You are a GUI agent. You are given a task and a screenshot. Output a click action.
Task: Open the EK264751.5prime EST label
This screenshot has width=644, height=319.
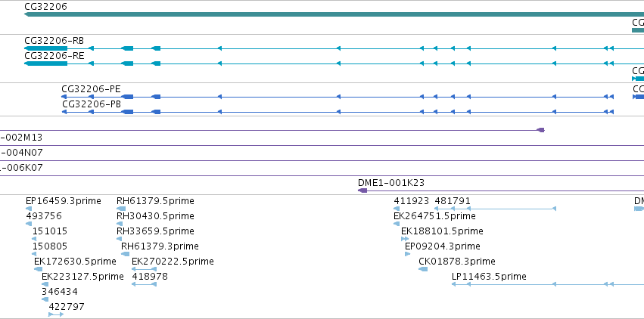point(434,216)
